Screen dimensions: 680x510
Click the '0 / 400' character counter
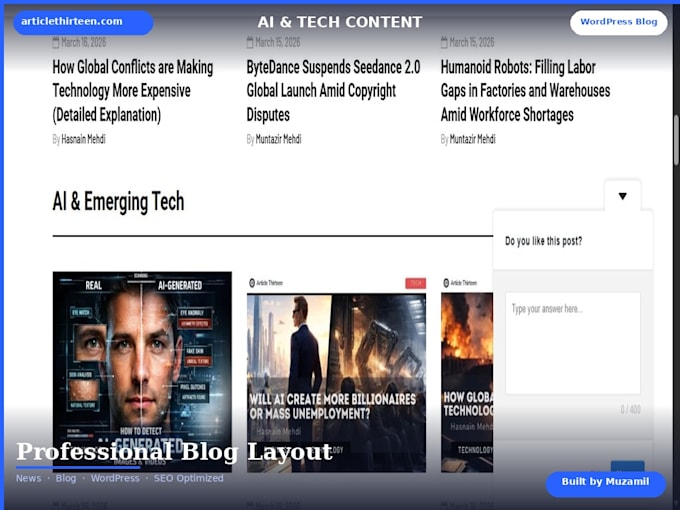[630, 409]
